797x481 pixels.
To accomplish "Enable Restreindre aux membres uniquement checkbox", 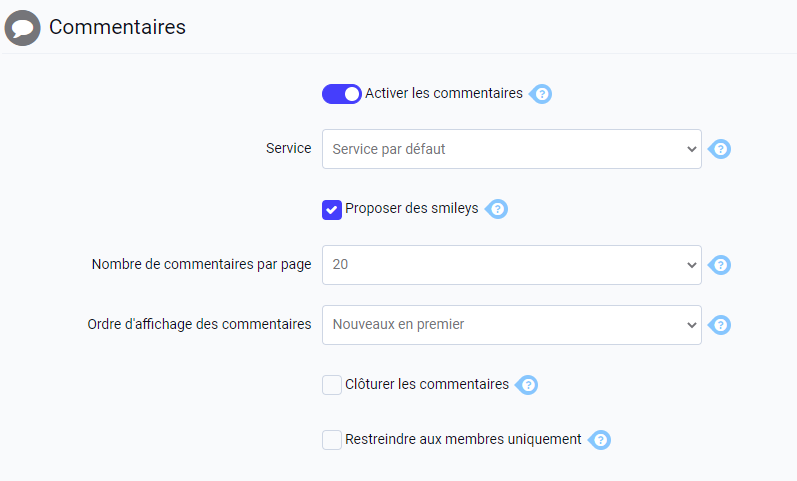I will [x=332, y=440].
